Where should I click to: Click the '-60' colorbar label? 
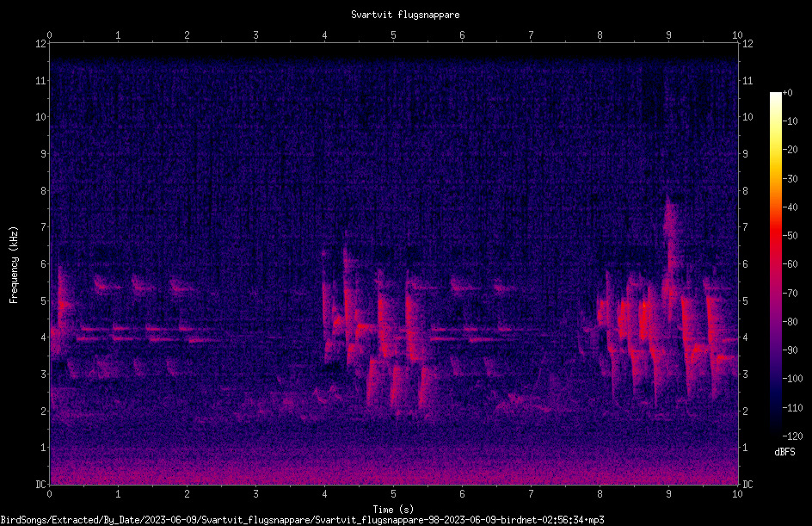pyautogui.click(x=790, y=264)
